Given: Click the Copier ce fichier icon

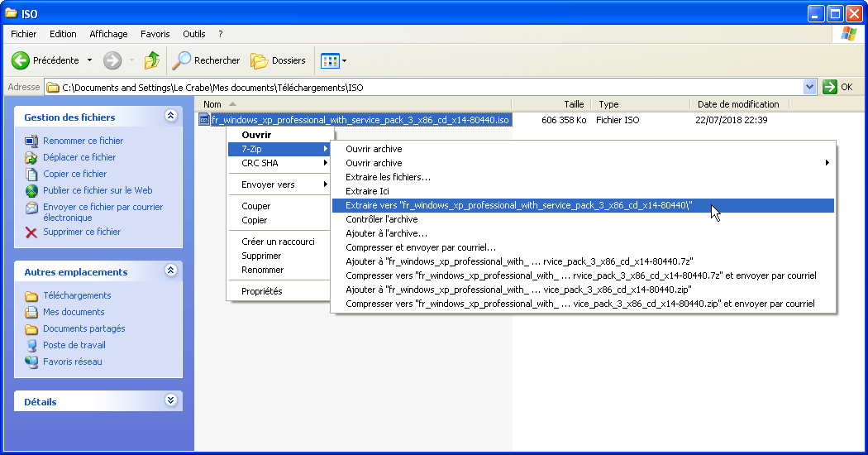Looking at the screenshot, I should [x=31, y=174].
